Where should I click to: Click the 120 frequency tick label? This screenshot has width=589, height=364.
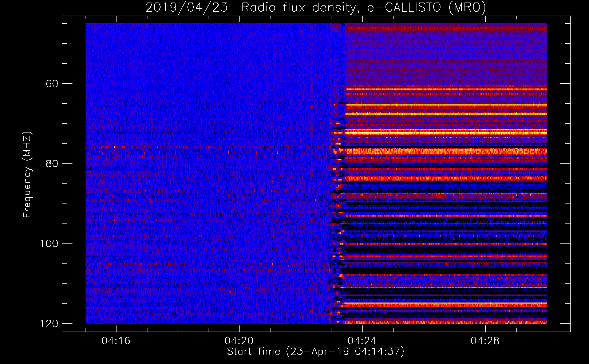pyautogui.click(x=49, y=324)
